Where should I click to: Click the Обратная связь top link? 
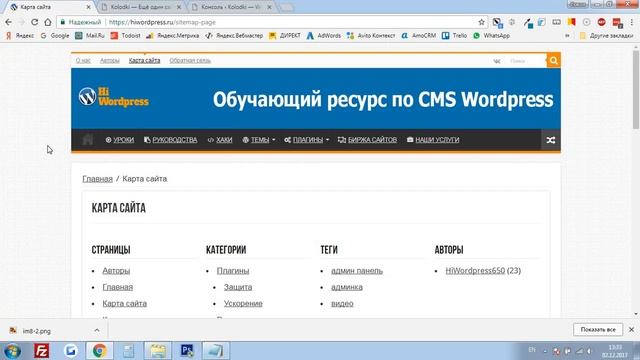(x=190, y=60)
